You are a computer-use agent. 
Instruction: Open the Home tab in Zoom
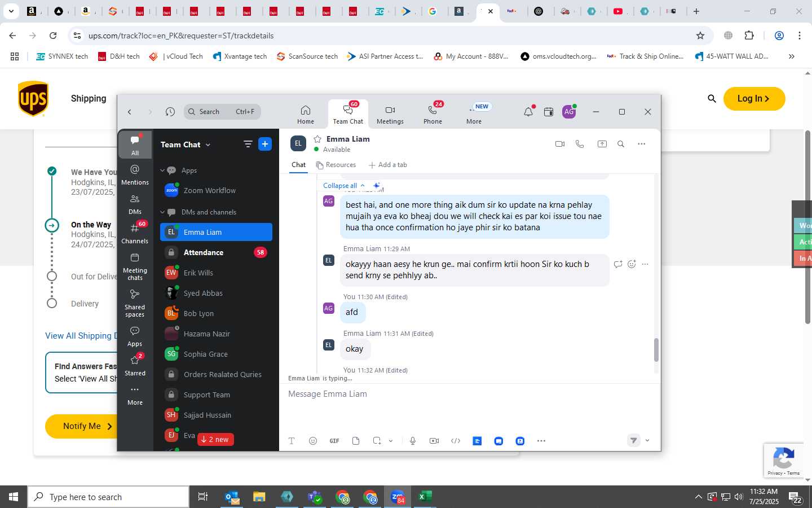(x=305, y=115)
